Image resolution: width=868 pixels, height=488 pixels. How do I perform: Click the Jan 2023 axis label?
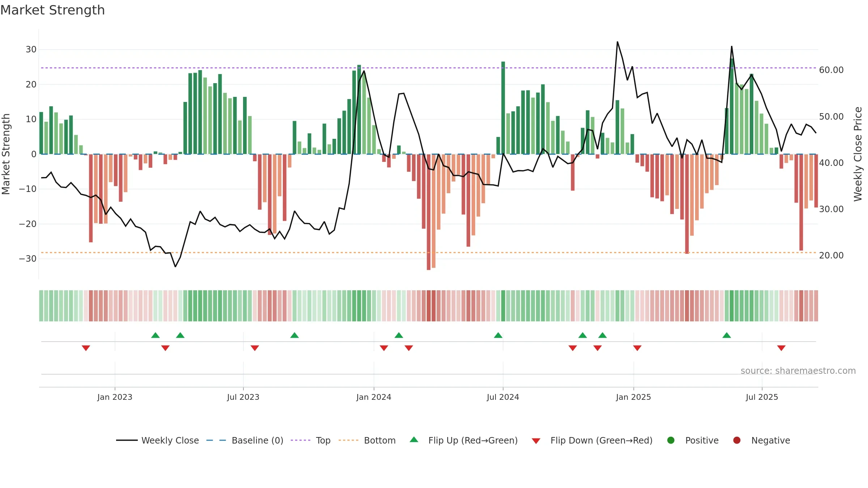115,397
